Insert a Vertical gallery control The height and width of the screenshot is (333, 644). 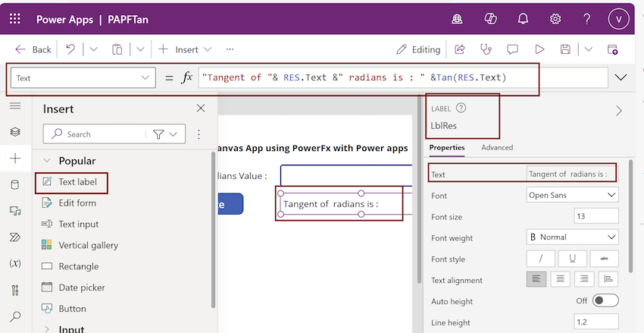click(80, 245)
